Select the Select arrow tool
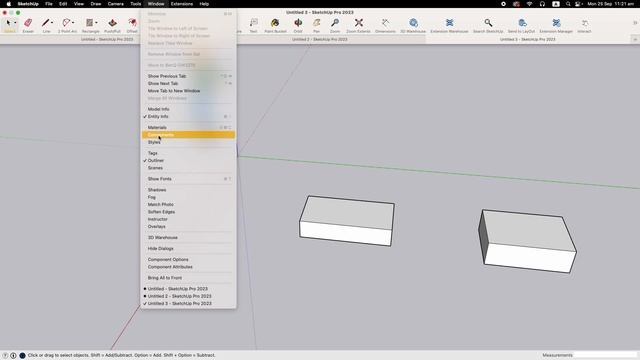The width and height of the screenshot is (640, 360). [8, 24]
